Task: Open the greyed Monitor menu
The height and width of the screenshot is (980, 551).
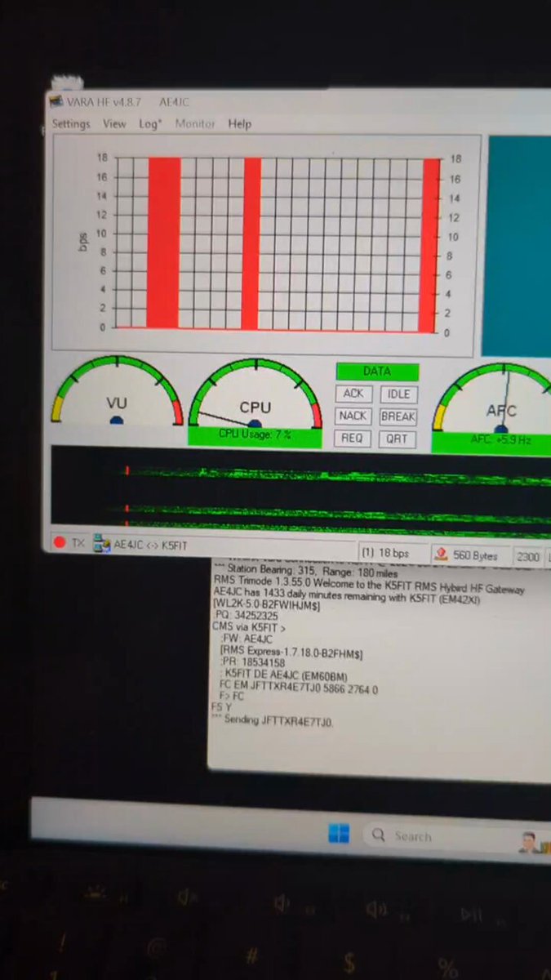Action: point(195,124)
